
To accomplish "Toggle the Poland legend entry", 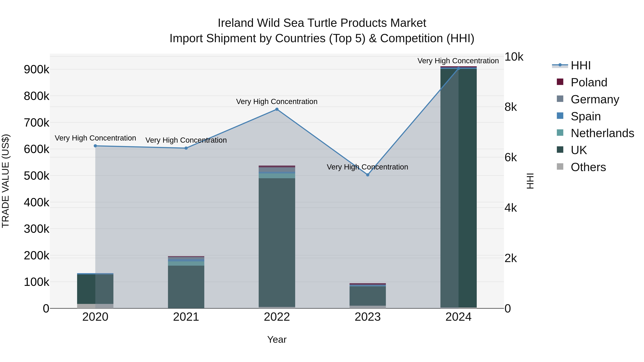I will click(582, 82).
